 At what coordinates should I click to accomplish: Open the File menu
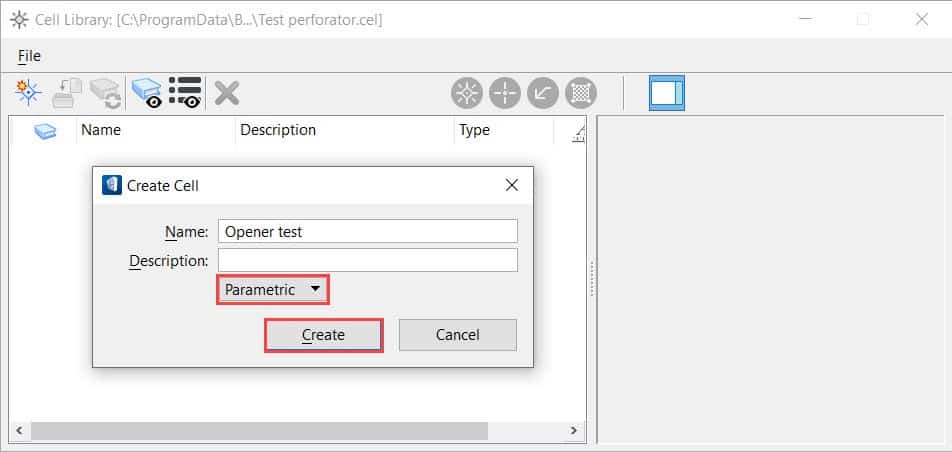click(29, 56)
